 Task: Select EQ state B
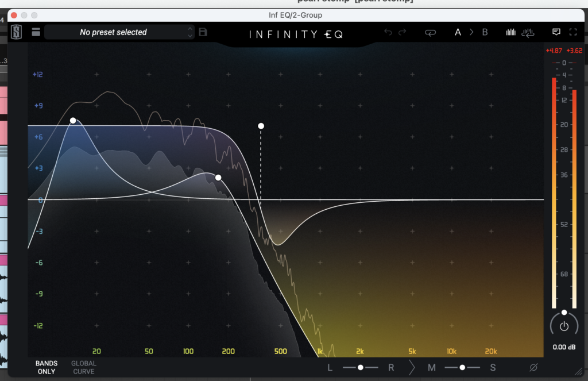(485, 32)
